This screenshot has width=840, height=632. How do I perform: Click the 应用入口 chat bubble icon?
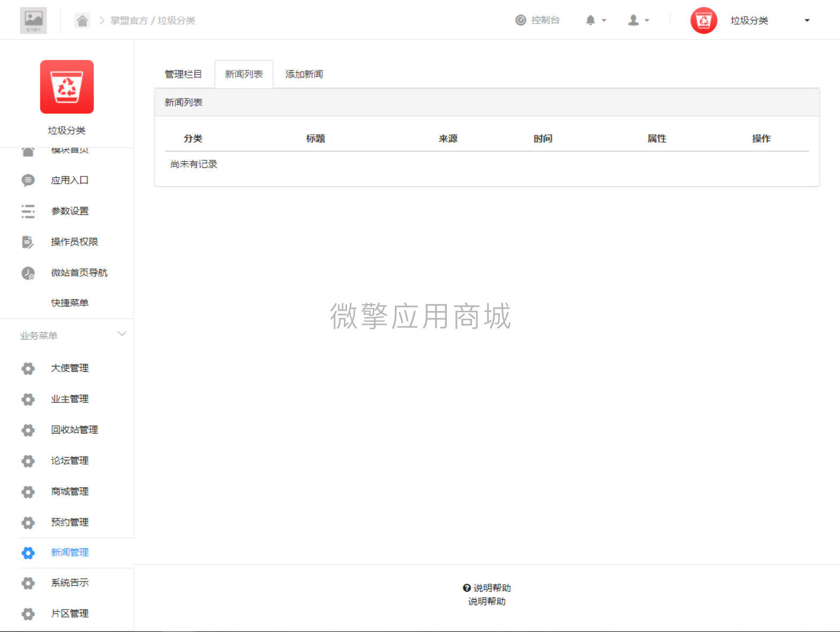pos(28,180)
